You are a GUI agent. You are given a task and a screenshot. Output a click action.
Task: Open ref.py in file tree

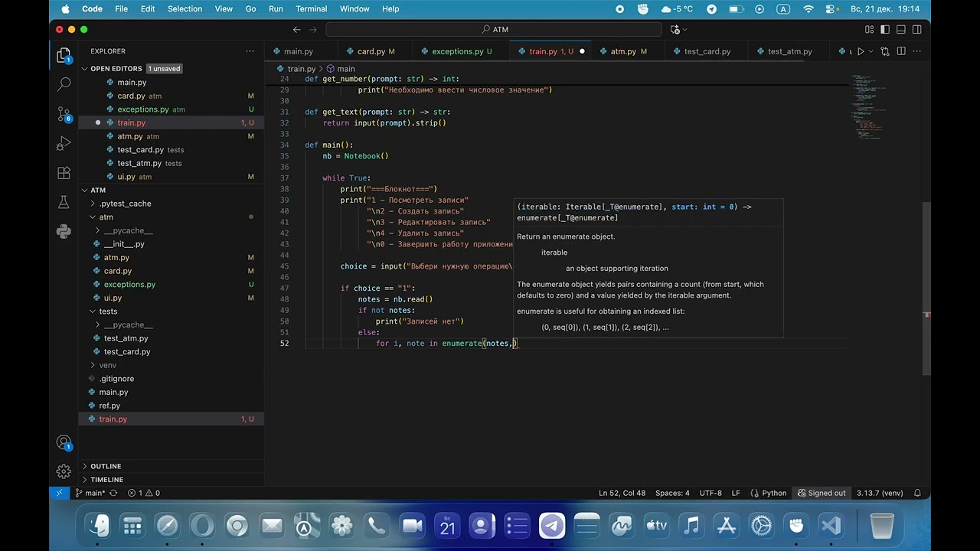coord(109,406)
